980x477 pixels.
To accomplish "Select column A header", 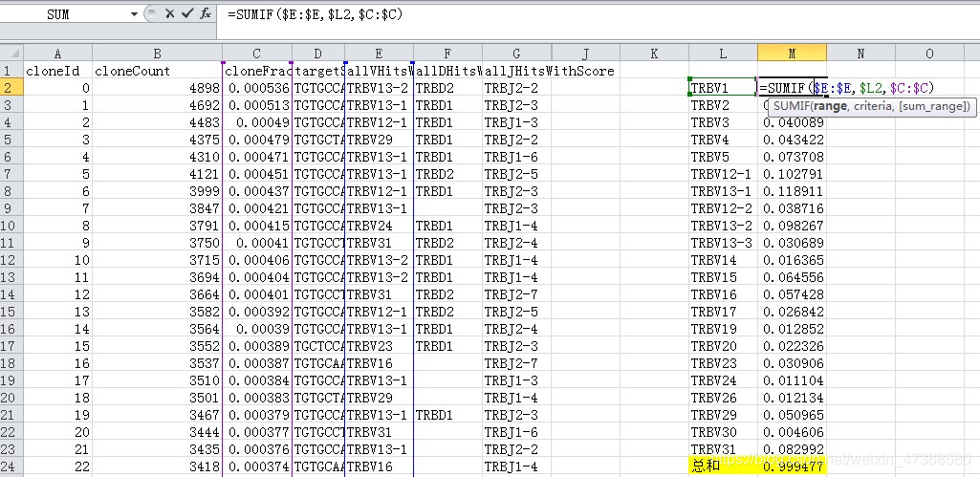I will tap(57, 54).
